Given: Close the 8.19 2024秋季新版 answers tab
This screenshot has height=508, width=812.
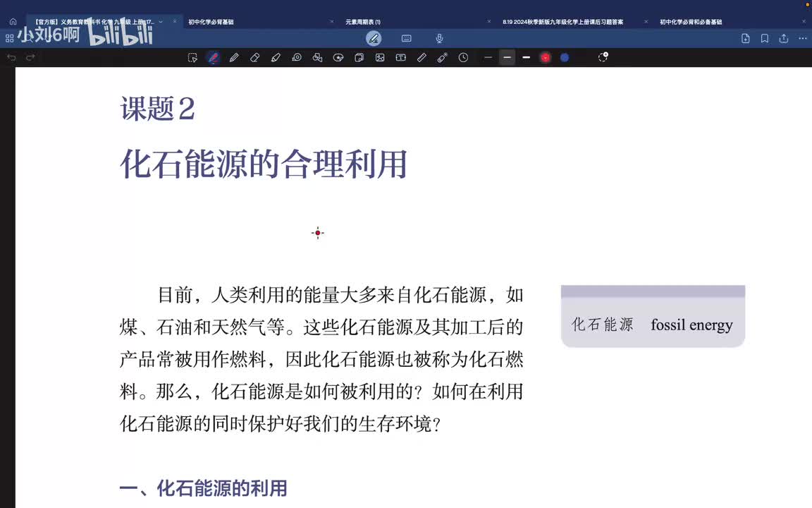Looking at the screenshot, I should [646, 22].
